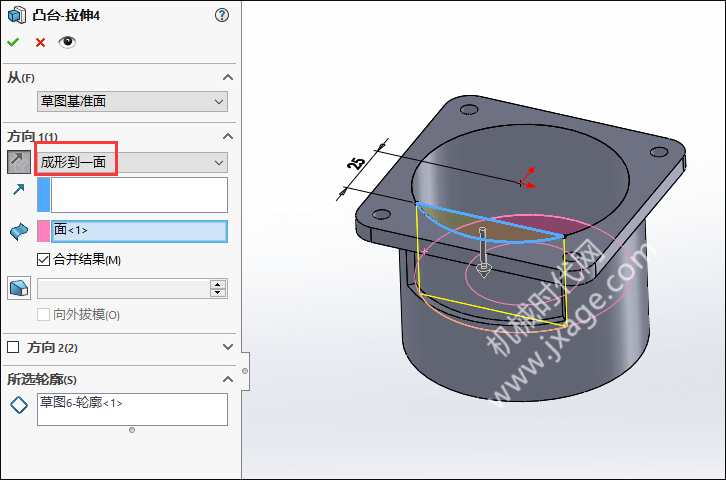Viewport: 726px width, 480px height.
Task: Click the 凸台-拉伸4 feature icon
Action: point(17,15)
